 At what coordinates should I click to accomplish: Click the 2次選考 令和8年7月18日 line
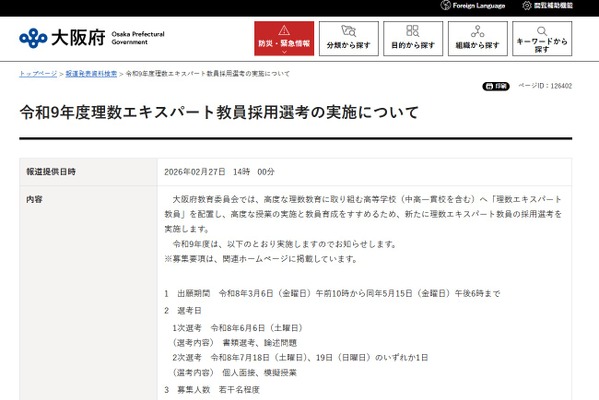[x=300, y=358]
